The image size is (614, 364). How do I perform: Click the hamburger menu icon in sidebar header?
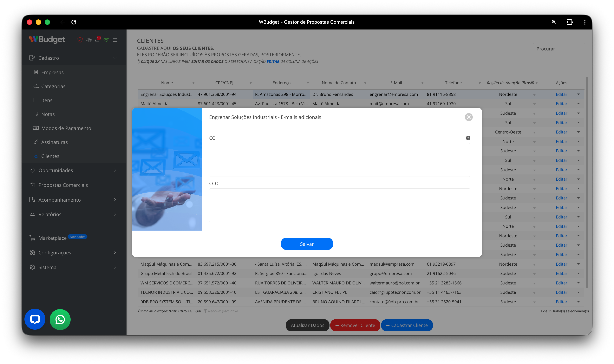coord(115,40)
